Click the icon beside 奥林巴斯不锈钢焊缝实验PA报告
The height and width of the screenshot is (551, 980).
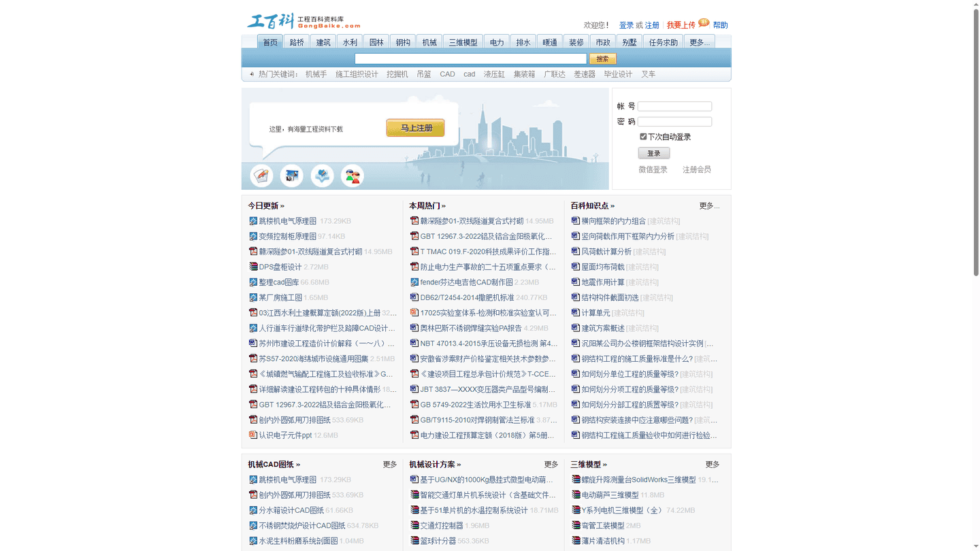point(414,328)
